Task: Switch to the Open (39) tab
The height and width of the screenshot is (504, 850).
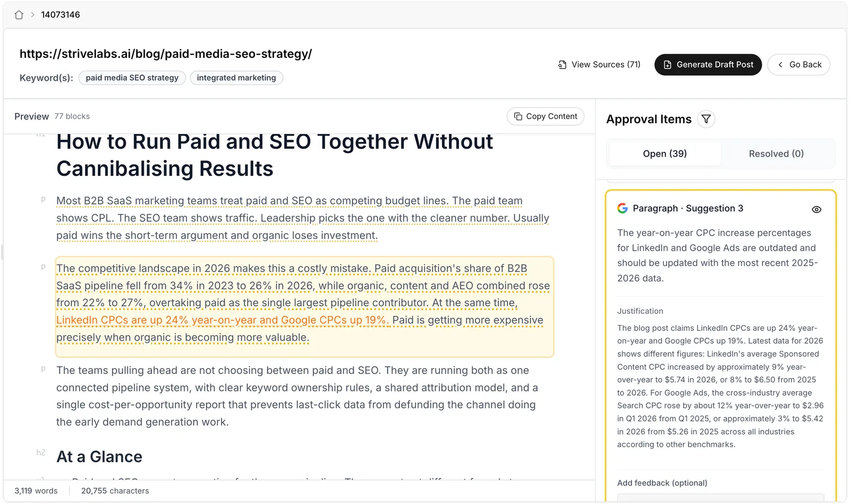Action: click(665, 153)
